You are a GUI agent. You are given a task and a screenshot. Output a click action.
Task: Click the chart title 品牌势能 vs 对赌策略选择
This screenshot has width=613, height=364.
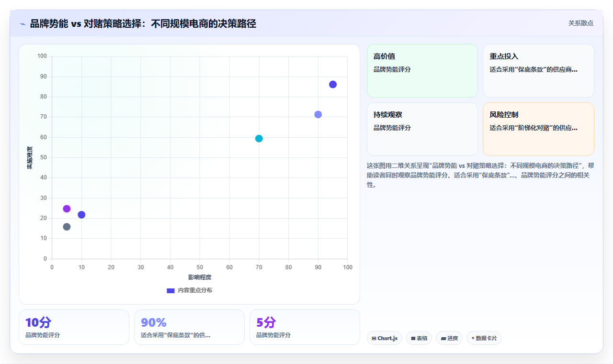click(143, 23)
